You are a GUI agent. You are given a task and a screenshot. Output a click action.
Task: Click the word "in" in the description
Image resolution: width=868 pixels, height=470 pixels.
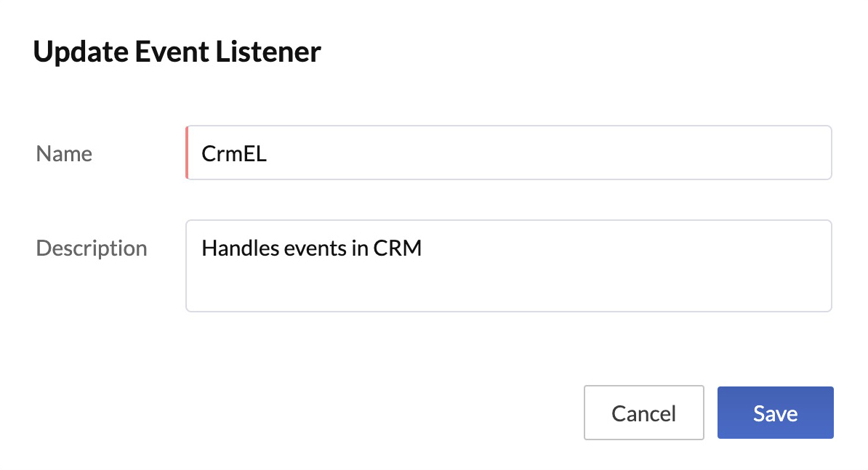click(360, 248)
